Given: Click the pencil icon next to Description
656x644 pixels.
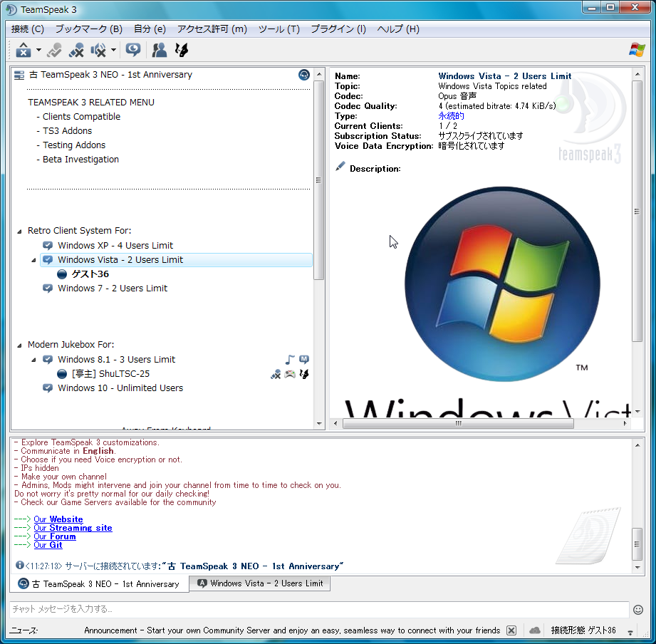Looking at the screenshot, I should (340, 167).
